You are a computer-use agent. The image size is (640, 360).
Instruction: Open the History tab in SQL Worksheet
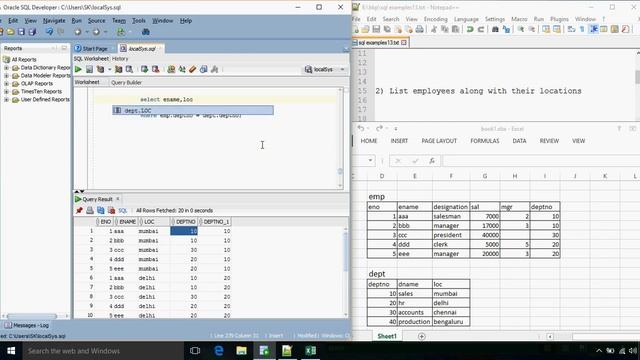[120, 59]
